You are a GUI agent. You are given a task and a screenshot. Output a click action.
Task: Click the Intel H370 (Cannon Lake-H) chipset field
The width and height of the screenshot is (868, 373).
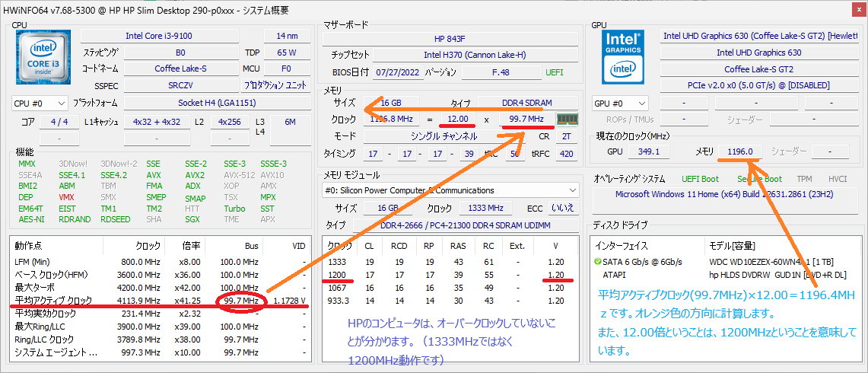click(x=475, y=55)
